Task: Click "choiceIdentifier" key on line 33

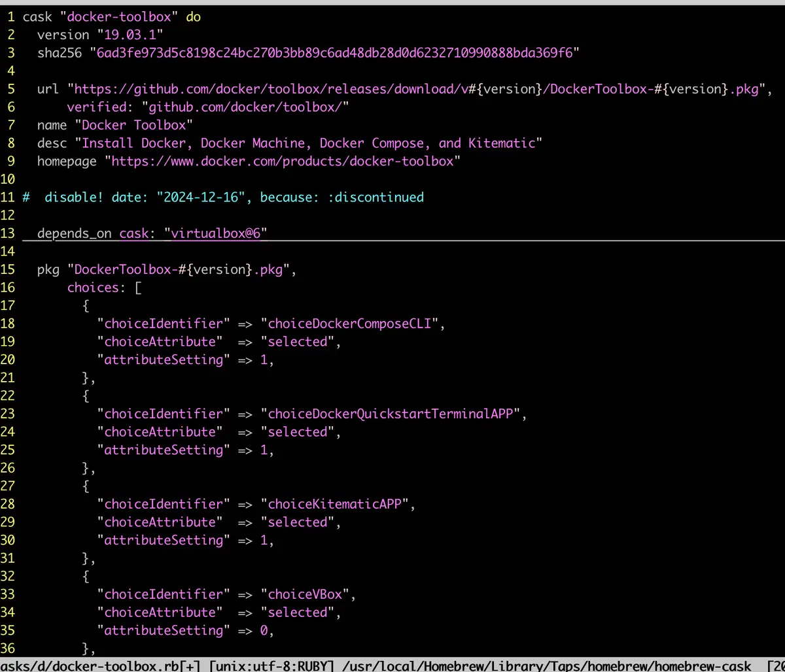Action: pos(164,594)
